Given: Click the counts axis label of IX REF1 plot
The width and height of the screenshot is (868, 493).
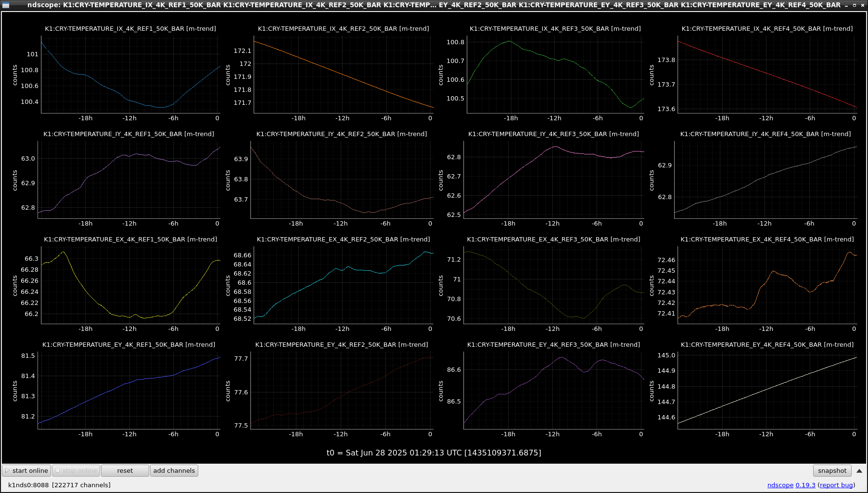Looking at the screenshot, I should click(15, 75).
